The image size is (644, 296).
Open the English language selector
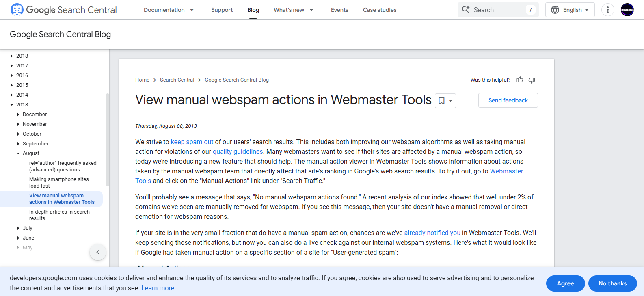click(x=570, y=10)
